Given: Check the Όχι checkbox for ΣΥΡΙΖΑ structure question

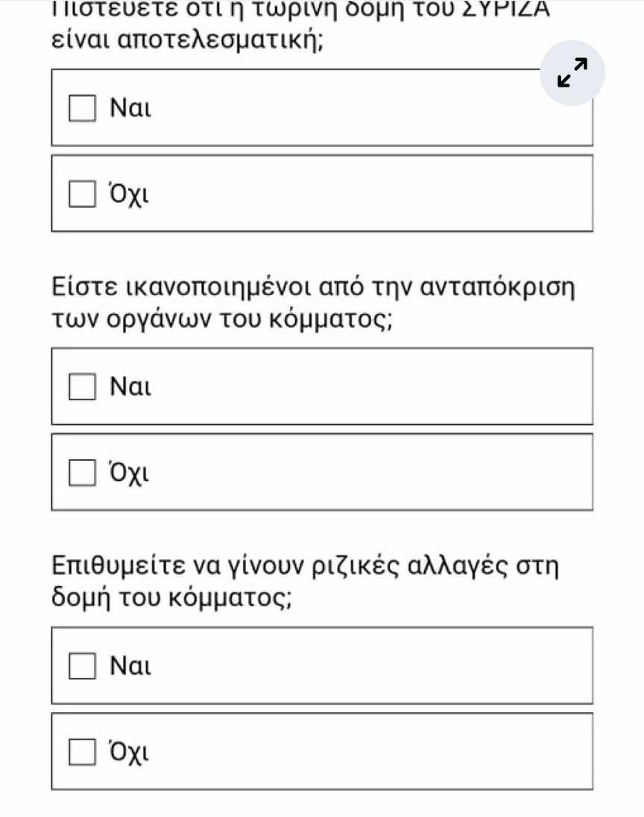Looking at the screenshot, I should click(83, 194).
